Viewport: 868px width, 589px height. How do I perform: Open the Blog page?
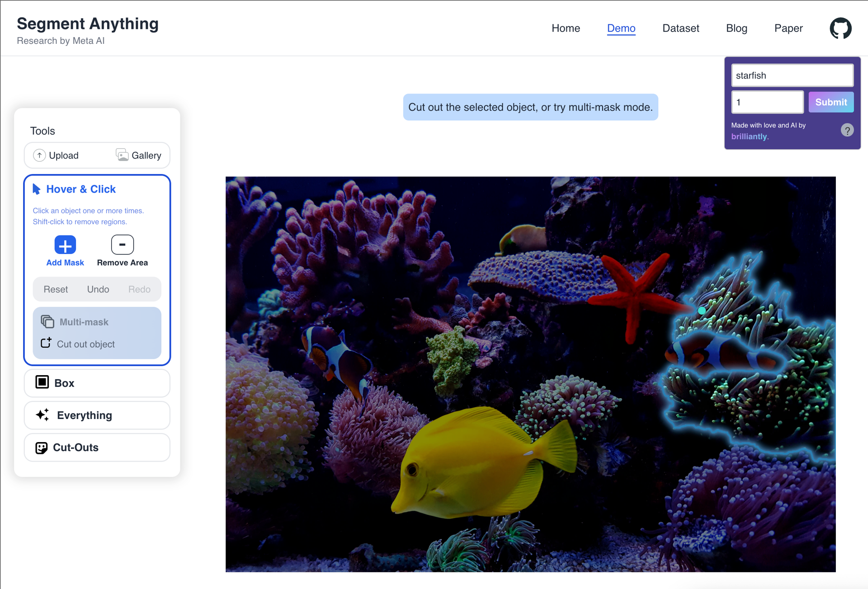click(x=736, y=28)
